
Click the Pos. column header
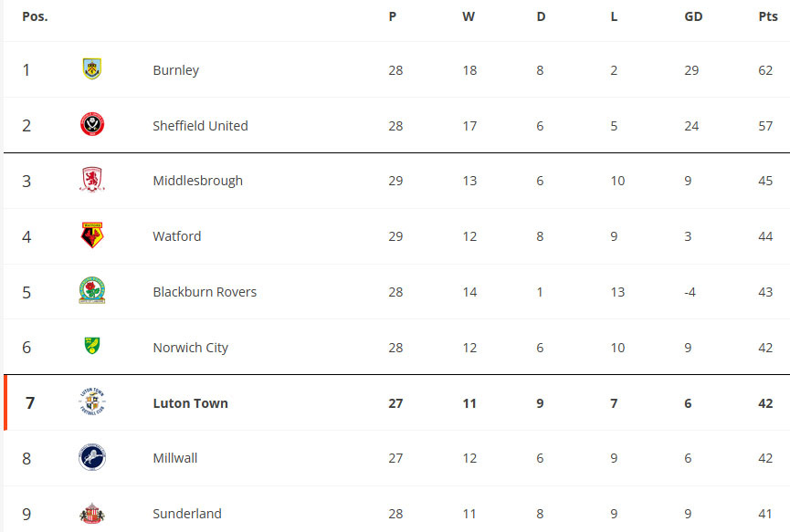(35, 16)
